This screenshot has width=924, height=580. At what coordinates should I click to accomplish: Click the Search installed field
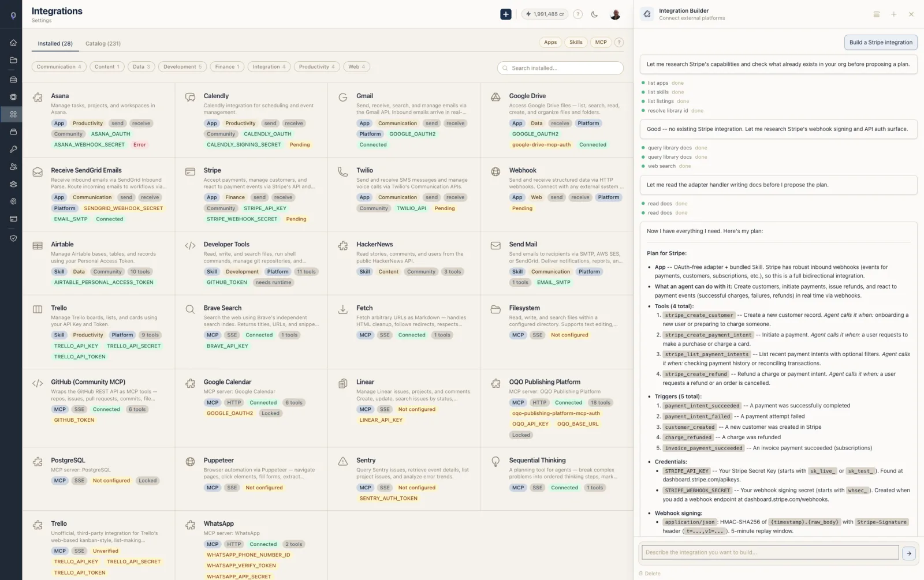[x=560, y=68]
